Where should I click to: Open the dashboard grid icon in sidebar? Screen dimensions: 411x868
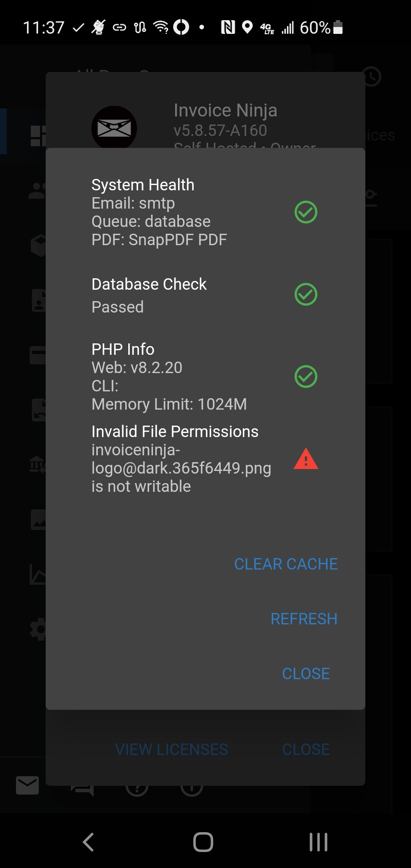tap(38, 136)
